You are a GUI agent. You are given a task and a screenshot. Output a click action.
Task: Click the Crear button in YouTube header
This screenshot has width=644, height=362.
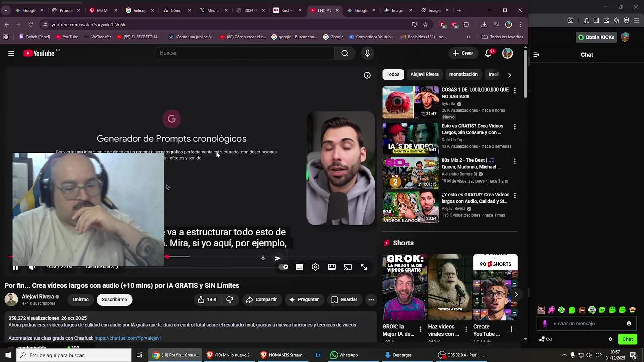463,53
